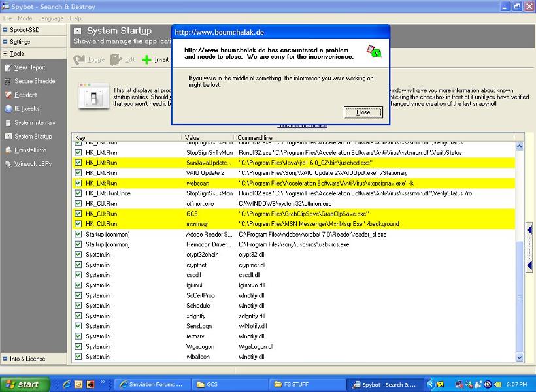536x392 pixels.
Task: Uncheck the VAIO Update 2 startup entry
Action: (78, 173)
